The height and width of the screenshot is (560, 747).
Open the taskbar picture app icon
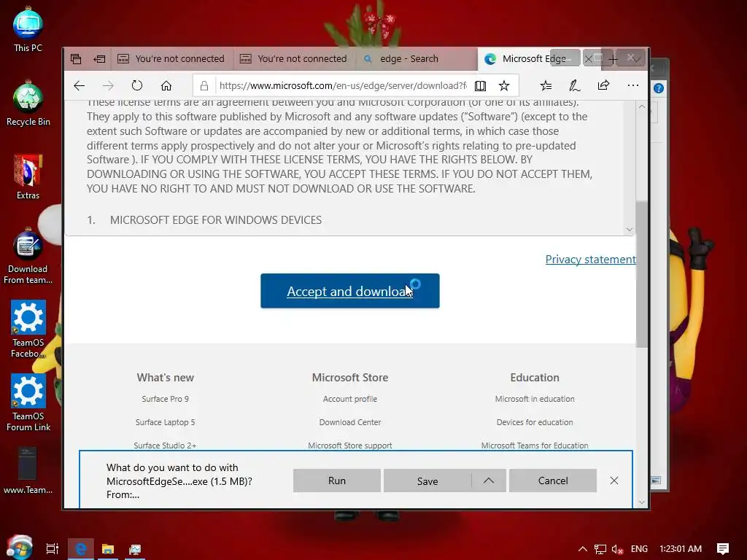pyautogui.click(x=135, y=549)
